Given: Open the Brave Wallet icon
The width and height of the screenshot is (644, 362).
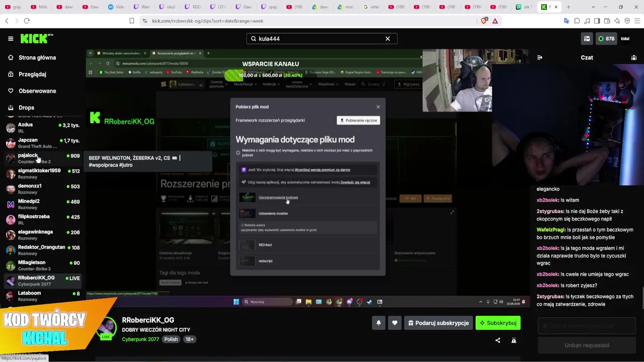Looking at the screenshot, I should click(607, 21).
